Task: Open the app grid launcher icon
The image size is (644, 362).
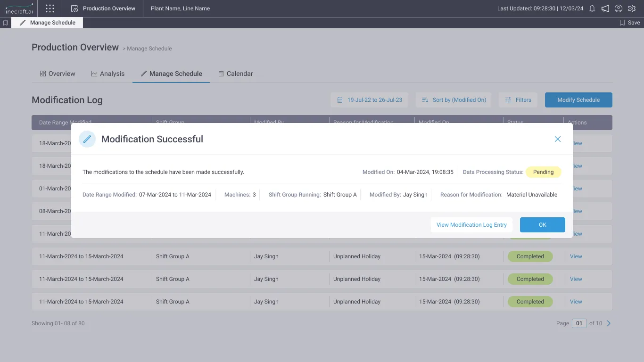Action: click(x=50, y=8)
